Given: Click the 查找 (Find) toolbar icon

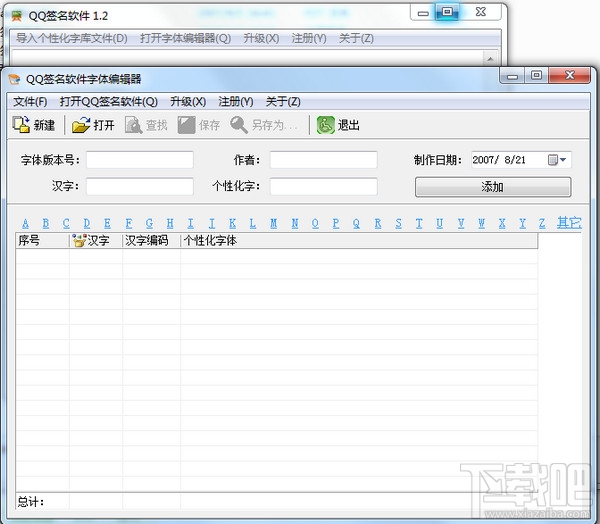Looking at the screenshot, I should 134,125.
